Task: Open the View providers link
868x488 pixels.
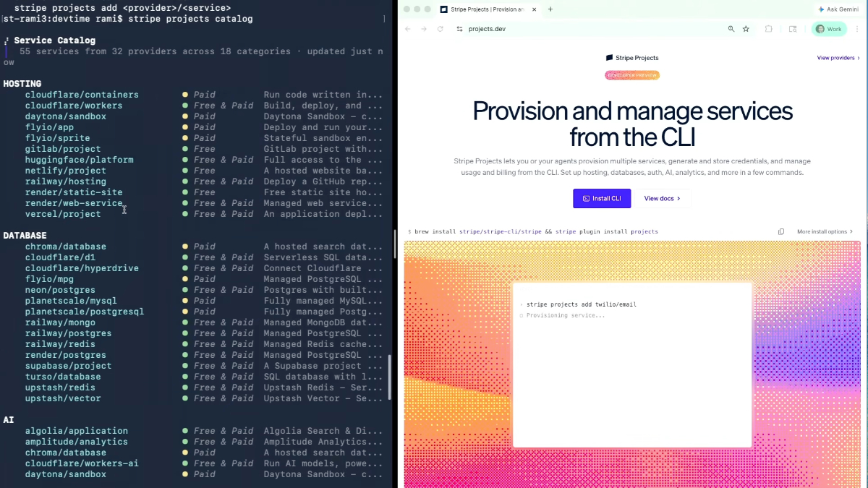Action: [838, 58]
